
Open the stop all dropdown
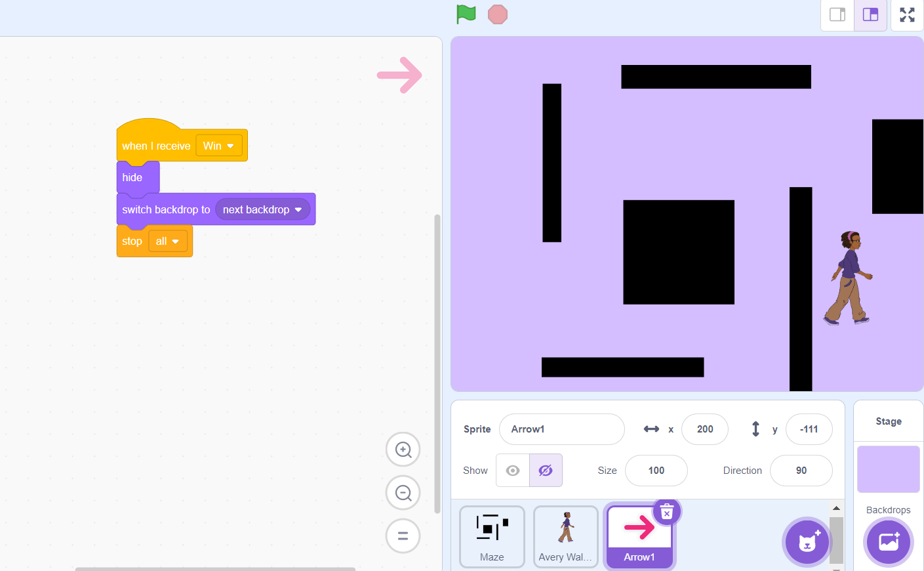pyautogui.click(x=168, y=241)
